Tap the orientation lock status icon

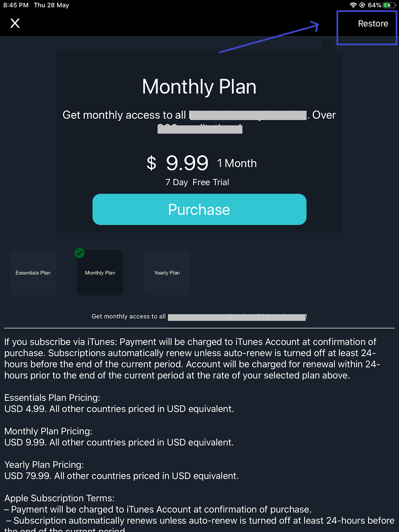(x=362, y=5)
